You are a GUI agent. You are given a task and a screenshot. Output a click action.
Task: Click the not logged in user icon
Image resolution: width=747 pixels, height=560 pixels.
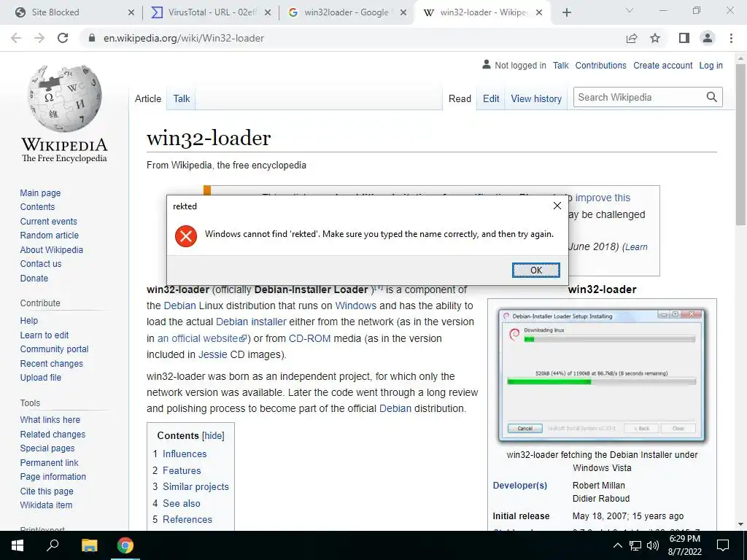coord(486,64)
